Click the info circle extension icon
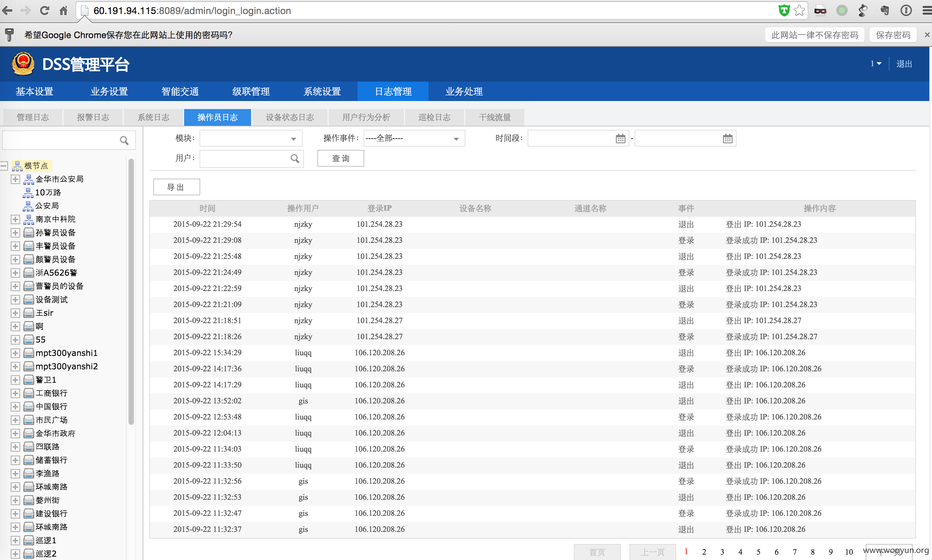The height and width of the screenshot is (560, 932). [906, 11]
